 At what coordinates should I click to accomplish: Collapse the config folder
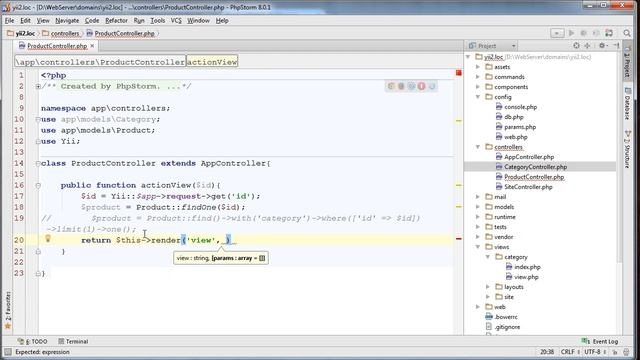[478, 97]
